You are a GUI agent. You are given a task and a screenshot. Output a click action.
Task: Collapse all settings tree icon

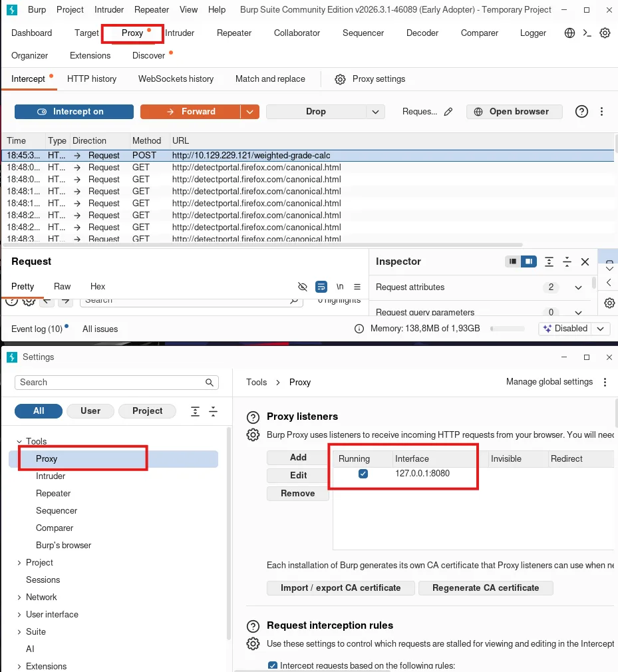pos(213,411)
